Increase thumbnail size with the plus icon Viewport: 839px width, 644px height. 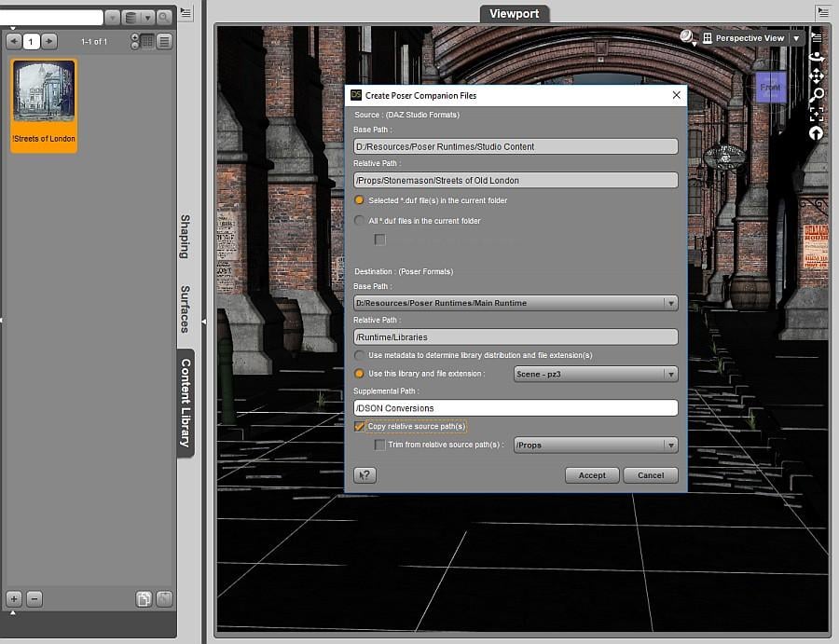click(135, 37)
